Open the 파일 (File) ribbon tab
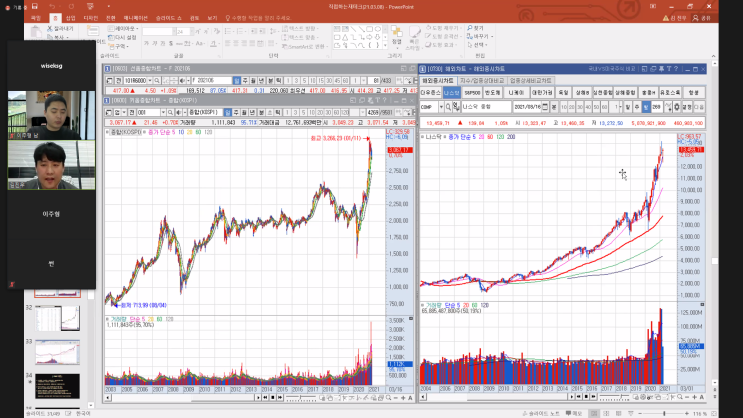The width and height of the screenshot is (743, 418). (36, 18)
